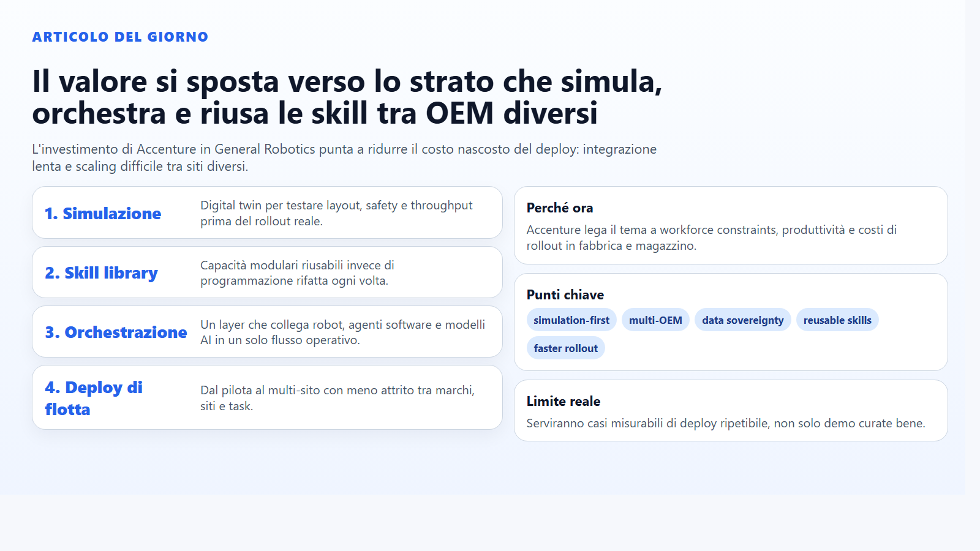Select the article subtitle about Accenture
The image size is (980, 551).
344,157
